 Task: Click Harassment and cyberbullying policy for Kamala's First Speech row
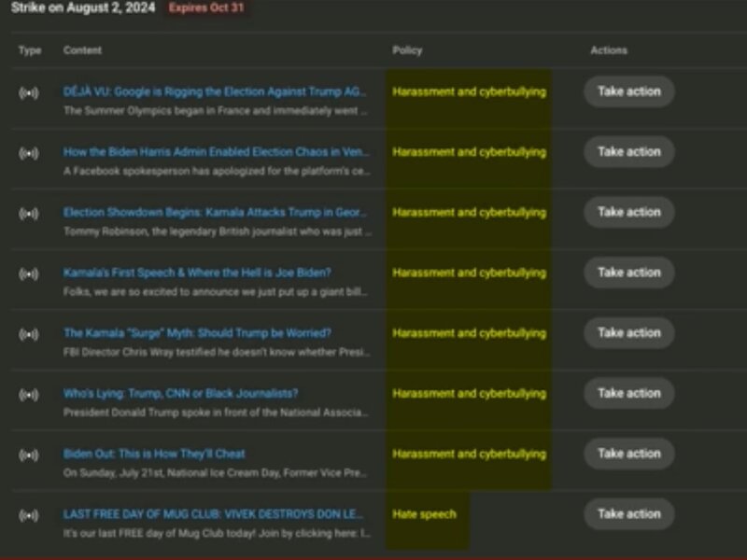[x=470, y=273]
